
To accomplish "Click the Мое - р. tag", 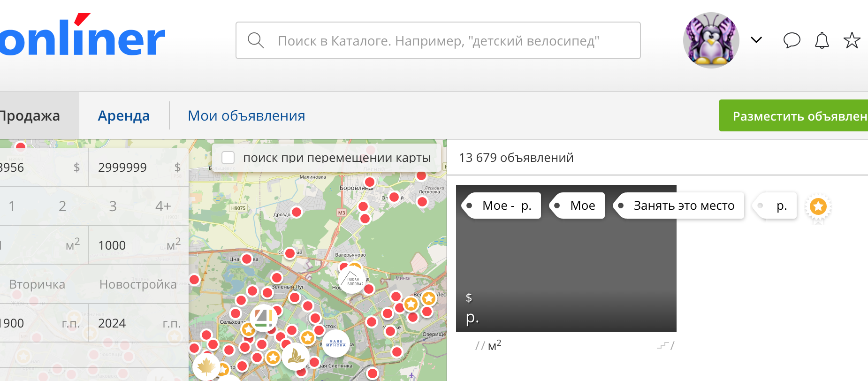I will click(x=501, y=206).
